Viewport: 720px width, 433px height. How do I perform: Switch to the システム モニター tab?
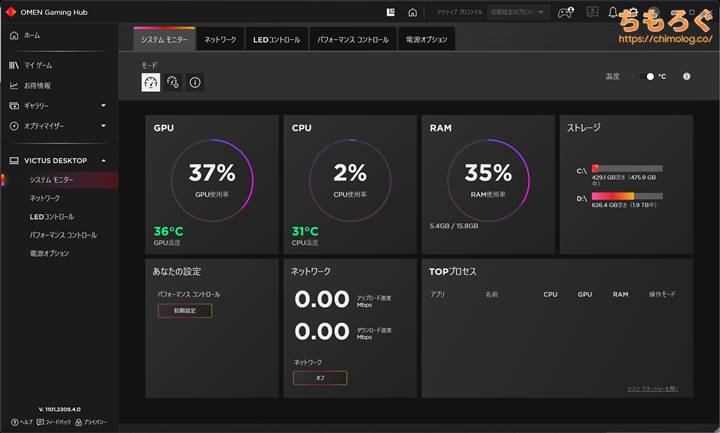point(164,39)
